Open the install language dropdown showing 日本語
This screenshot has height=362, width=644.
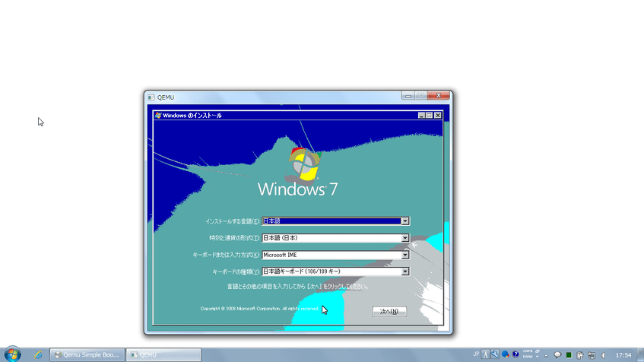point(335,221)
